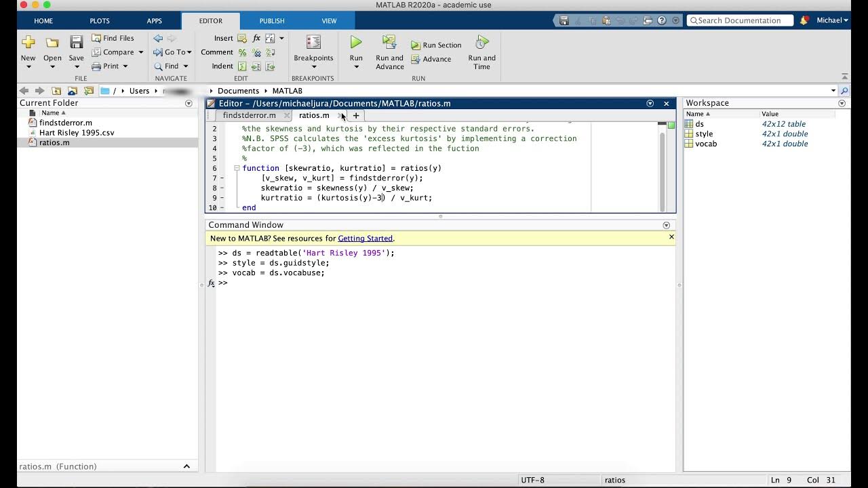Click the Run and Advance icon
868x488 pixels.
pyautogui.click(x=389, y=42)
